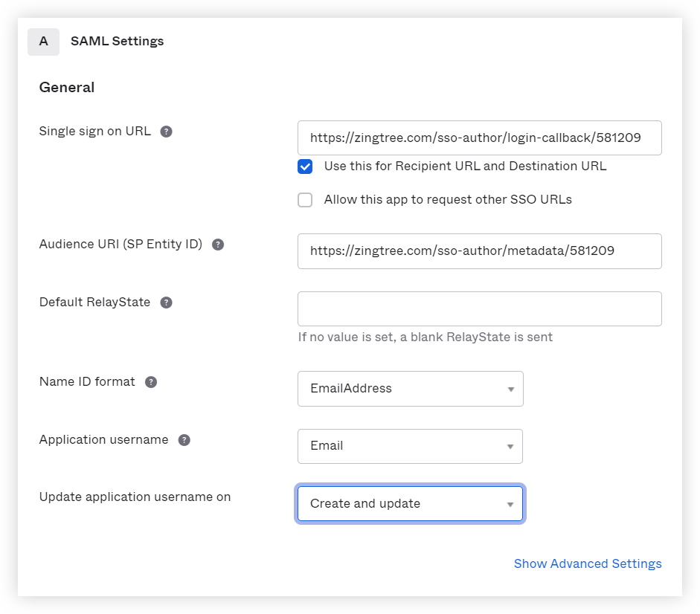The width and height of the screenshot is (700, 614).
Task: Open the Application username dropdown
Action: 410,446
